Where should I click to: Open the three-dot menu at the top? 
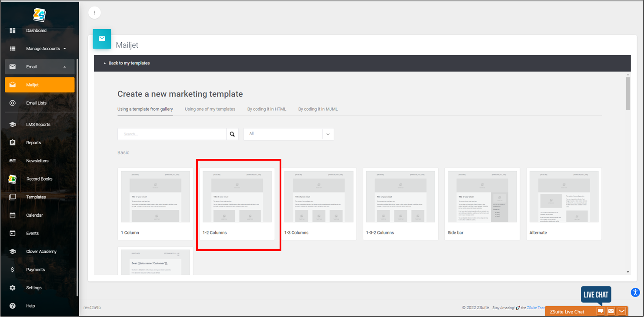(94, 13)
